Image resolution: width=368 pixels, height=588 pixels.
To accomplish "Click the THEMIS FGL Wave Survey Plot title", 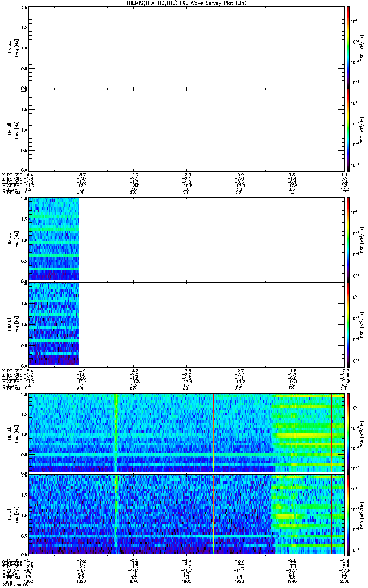I will coord(186,3).
